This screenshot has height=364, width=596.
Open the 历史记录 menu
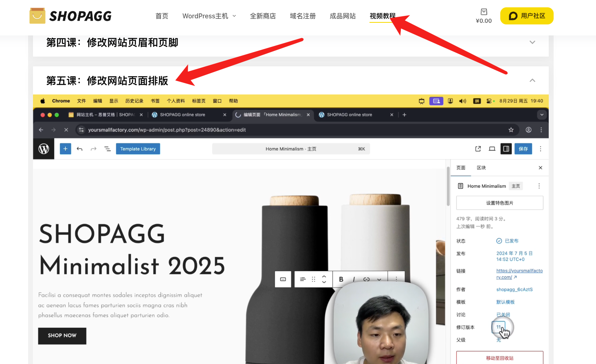coord(134,101)
